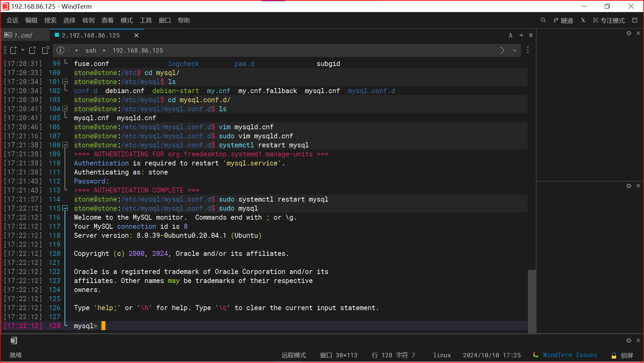Open the new session dropdown arrow
The width and height of the screenshot is (644, 363).
(x=23, y=50)
